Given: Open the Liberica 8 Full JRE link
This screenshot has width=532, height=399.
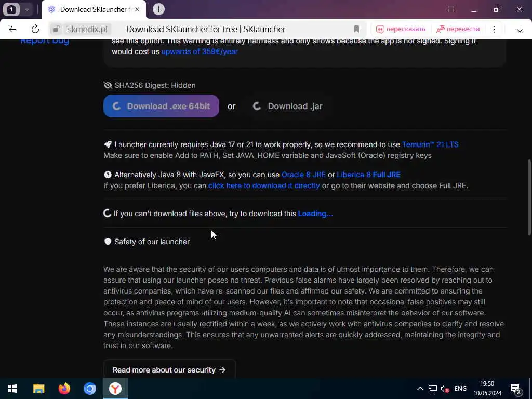Looking at the screenshot, I should pyautogui.click(x=368, y=175).
